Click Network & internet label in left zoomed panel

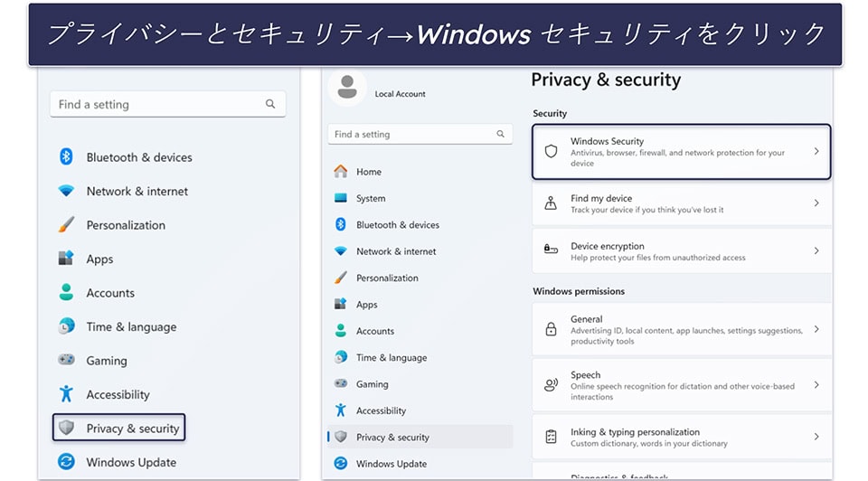137,191
